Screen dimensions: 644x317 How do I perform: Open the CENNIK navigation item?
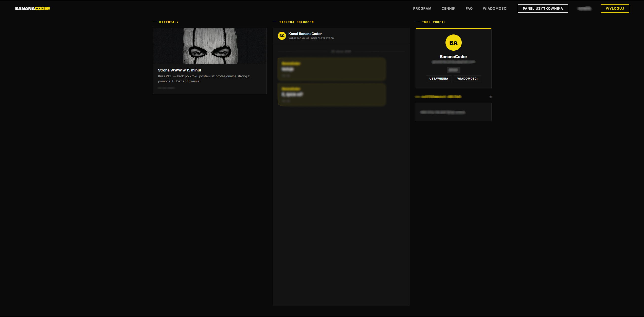tap(448, 8)
